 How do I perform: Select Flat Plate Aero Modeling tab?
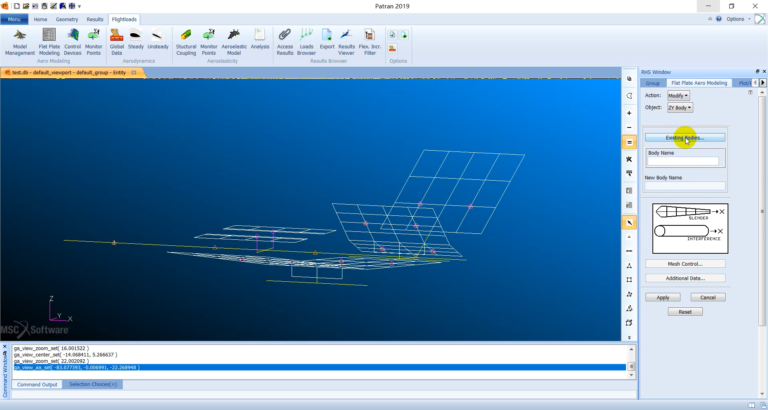point(699,83)
